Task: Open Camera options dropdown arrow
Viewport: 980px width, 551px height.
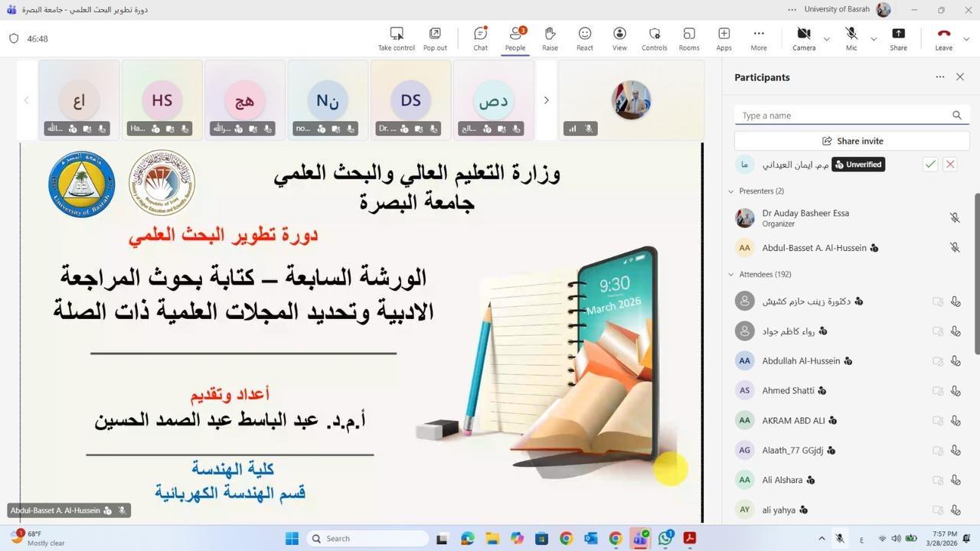Action: [x=826, y=39]
